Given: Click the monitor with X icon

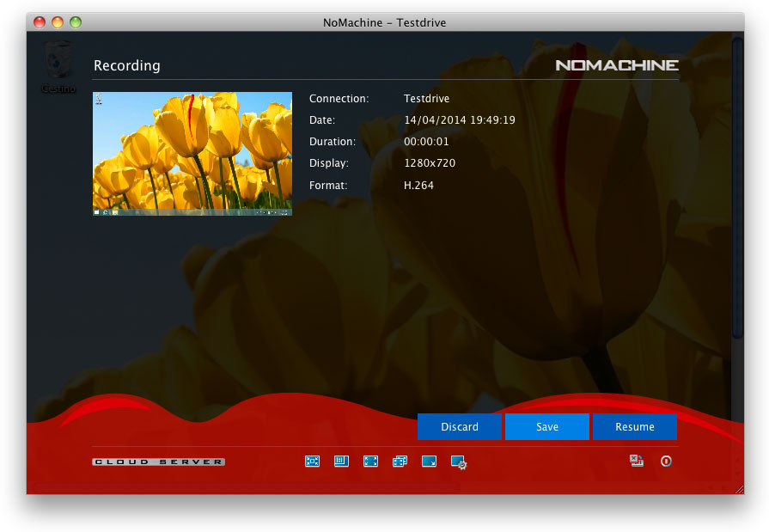Looking at the screenshot, I should point(637,462).
